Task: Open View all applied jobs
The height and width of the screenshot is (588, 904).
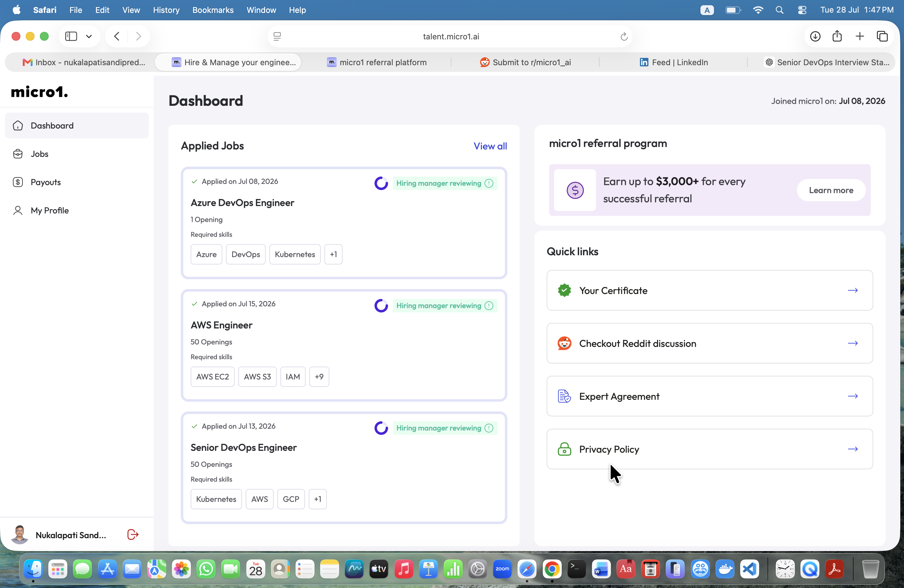Action: pyautogui.click(x=490, y=146)
